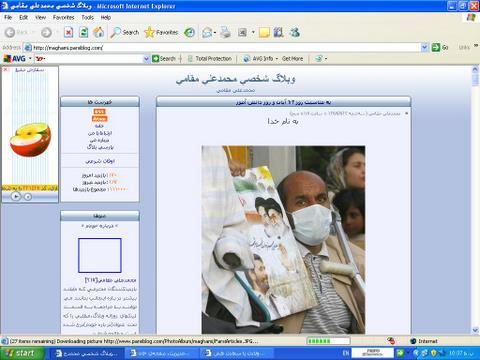Click the Print icon in toolbar
Screen dimensions: 480x360
click(226, 32)
